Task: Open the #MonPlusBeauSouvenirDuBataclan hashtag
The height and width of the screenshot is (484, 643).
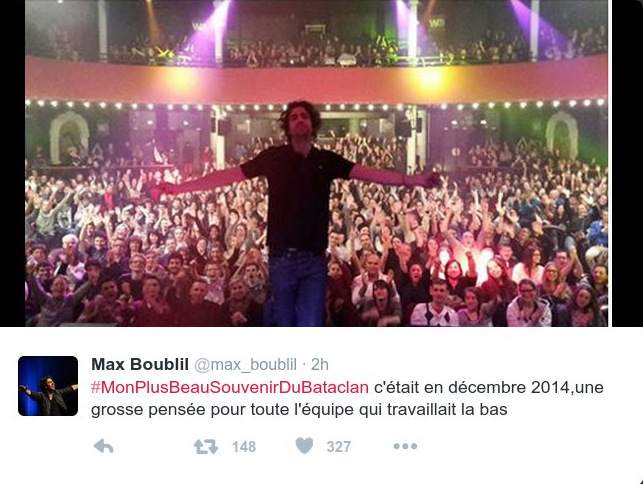Action: (230, 388)
